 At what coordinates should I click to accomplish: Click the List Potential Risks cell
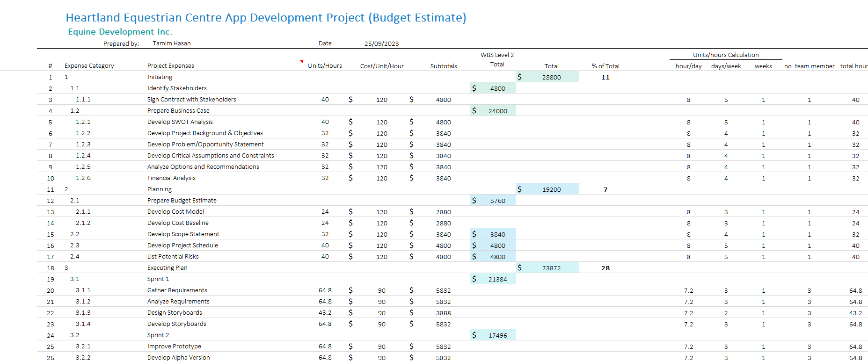click(173, 257)
